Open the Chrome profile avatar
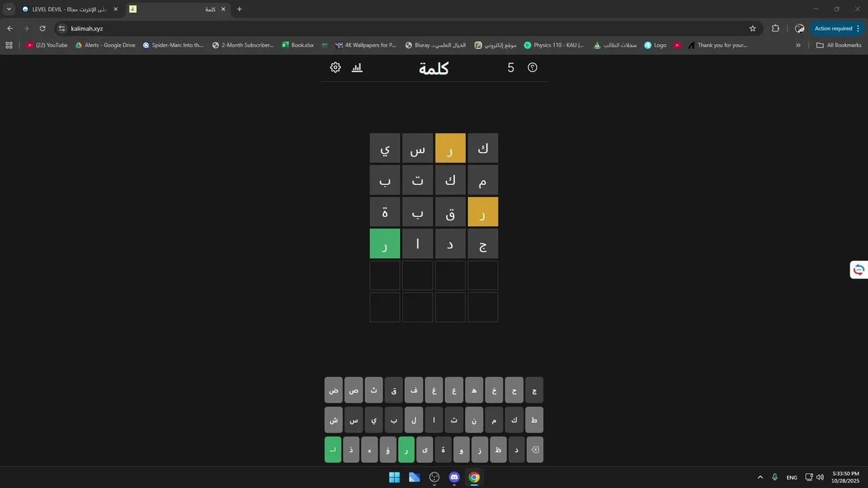Image resolution: width=868 pixels, height=488 pixels. pyautogui.click(x=800, y=28)
